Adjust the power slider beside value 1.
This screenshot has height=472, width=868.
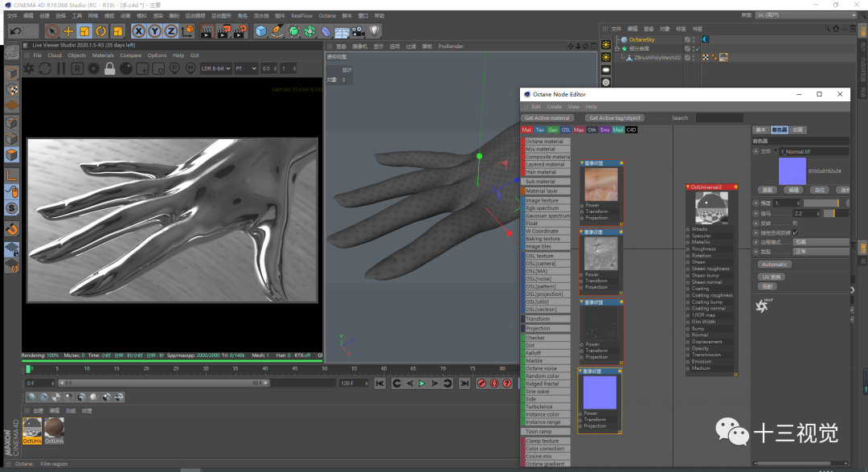[821, 203]
